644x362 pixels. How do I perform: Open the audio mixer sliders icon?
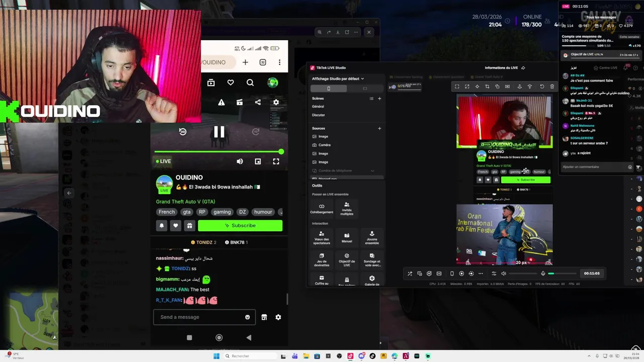coord(494,274)
